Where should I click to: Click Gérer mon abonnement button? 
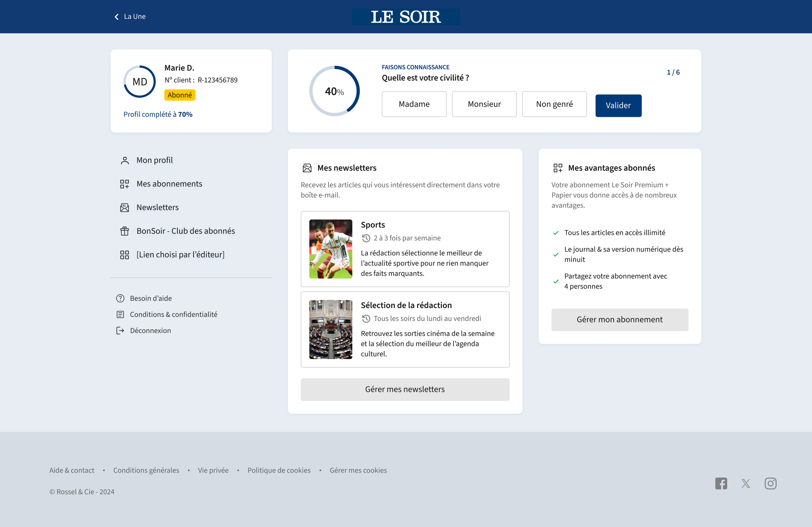coord(619,319)
